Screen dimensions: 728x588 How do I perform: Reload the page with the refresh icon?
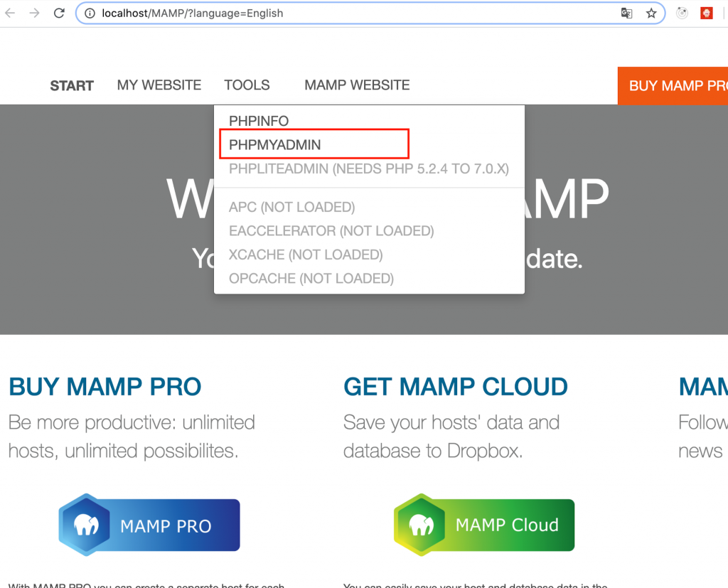tap(60, 13)
